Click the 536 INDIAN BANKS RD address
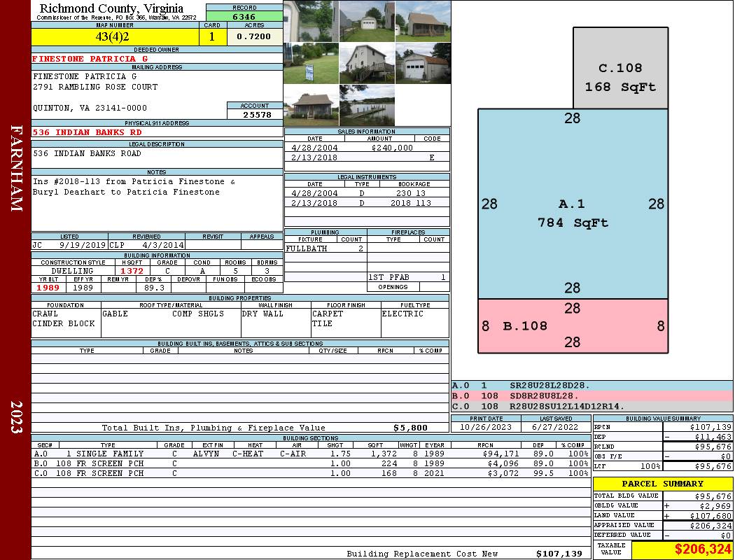The width and height of the screenshot is (735, 560). [x=87, y=132]
